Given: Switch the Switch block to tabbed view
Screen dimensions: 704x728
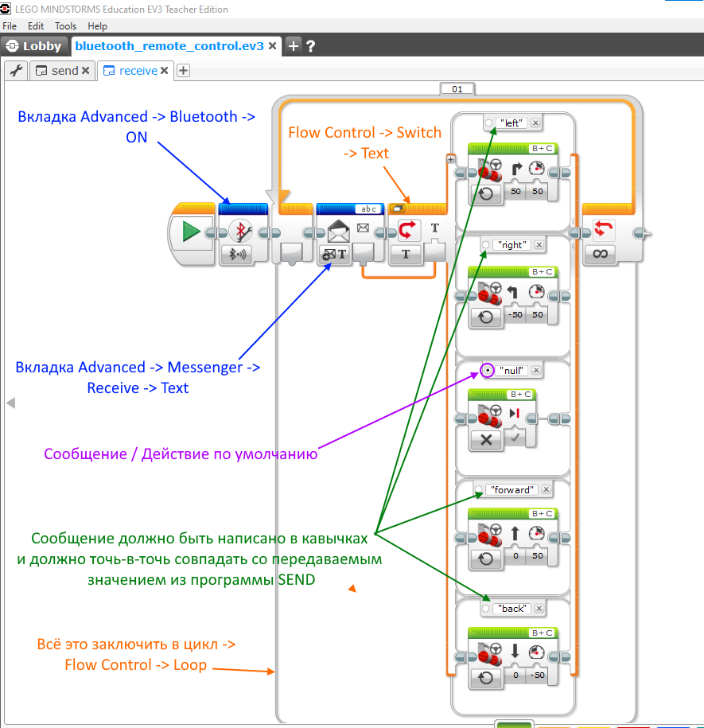Looking at the screenshot, I should click(397, 208).
